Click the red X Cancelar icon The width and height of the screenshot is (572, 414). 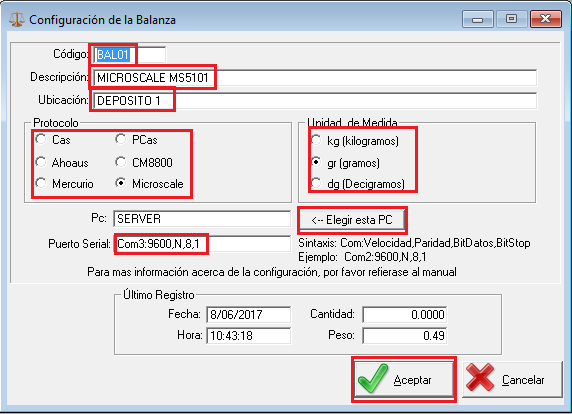pyautogui.click(x=480, y=379)
